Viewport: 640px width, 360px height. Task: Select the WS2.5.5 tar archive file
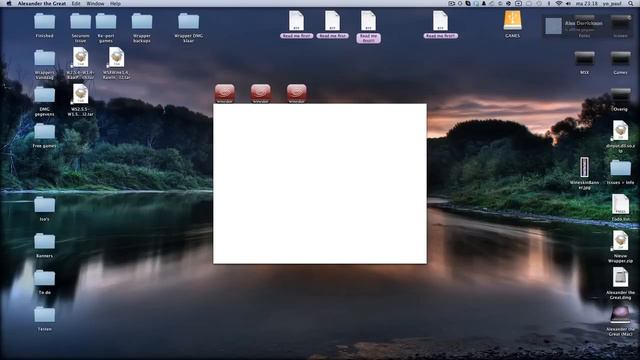tap(80, 95)
